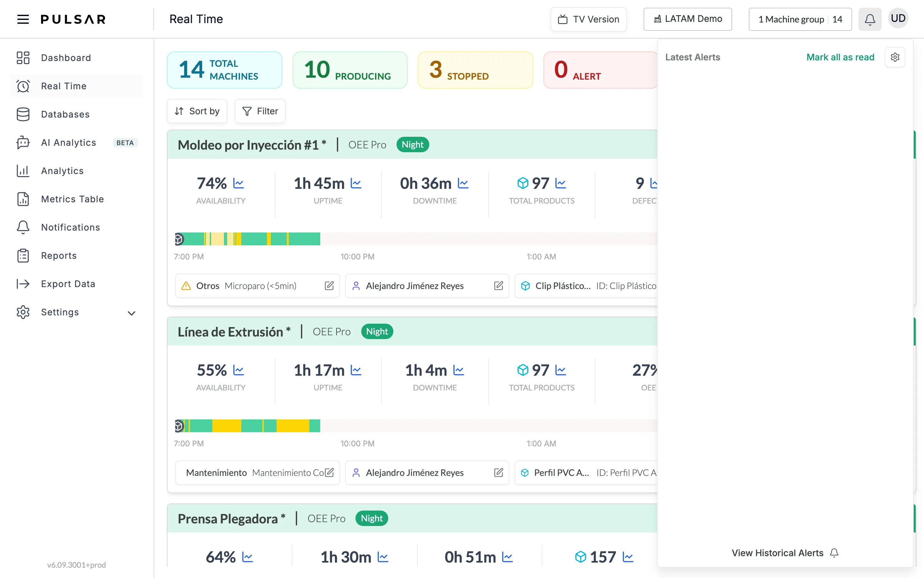The width and height of the screenshot is (924, 578).
Task: Click timeline start icon of Moldeo por Inyección
Action: coord(179,239)
